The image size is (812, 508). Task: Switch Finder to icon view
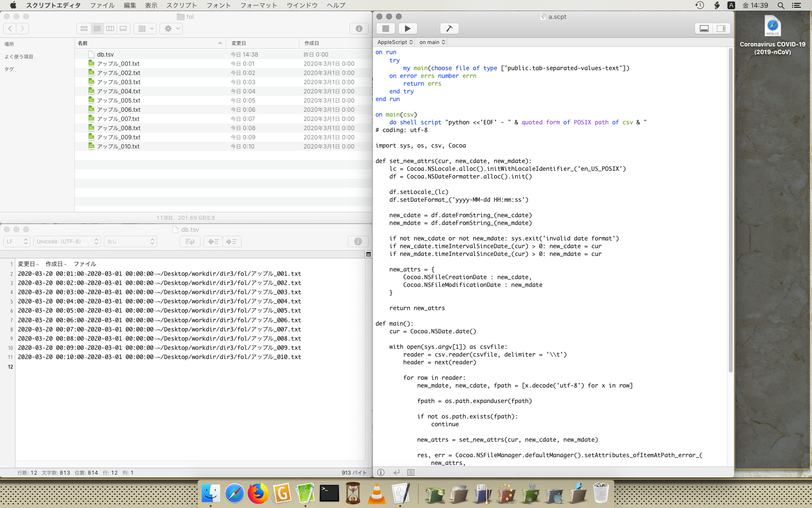point(84,29)
